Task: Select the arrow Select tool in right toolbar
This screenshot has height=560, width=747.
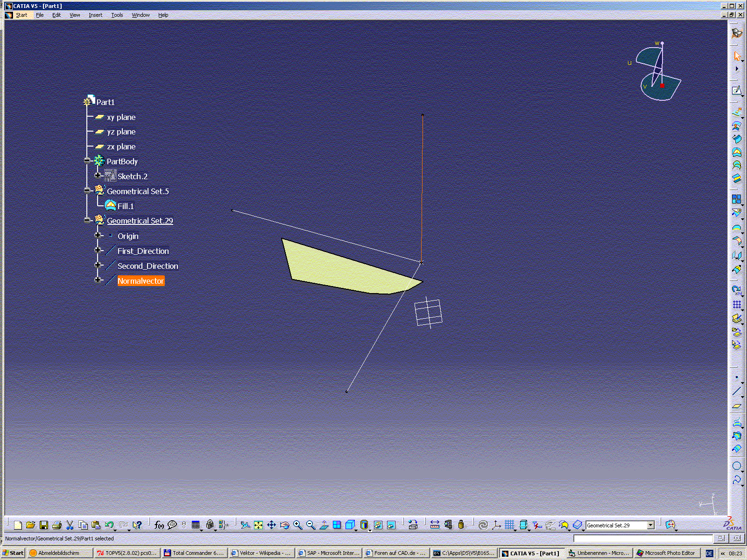Action: point(737,56)
